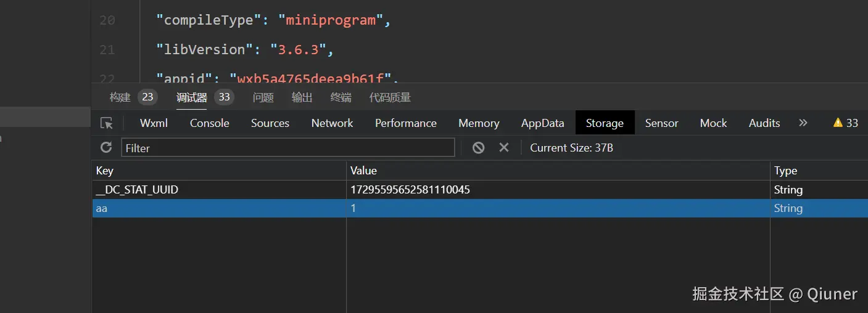Viewport: 868px width, 313px height.
Task: Click the Key column header
Action: (x=218, y=171)
